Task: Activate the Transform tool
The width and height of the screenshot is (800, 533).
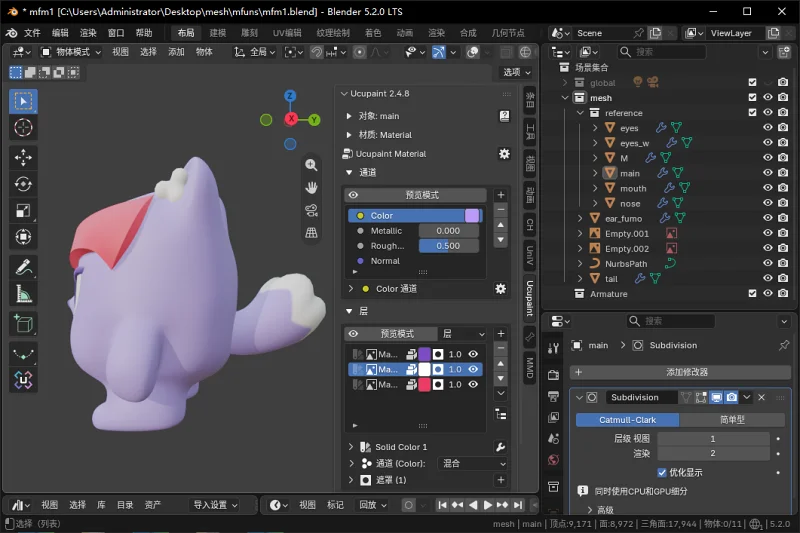Action: [x=23, y=237]
